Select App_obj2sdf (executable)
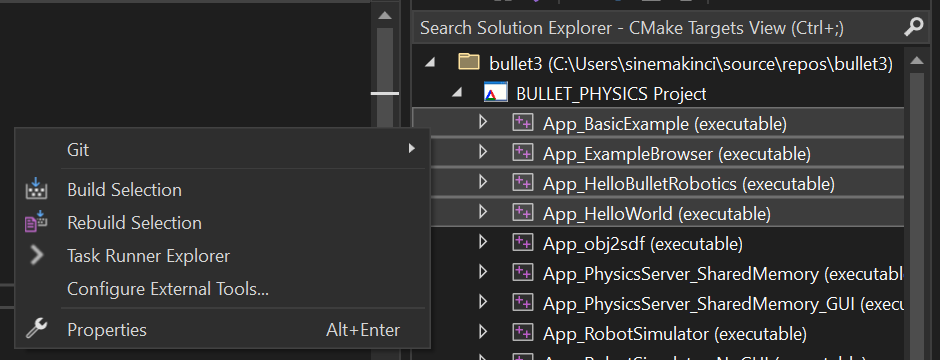Image resolution: width=940 pixels, height=360 pixels. [643, 244]
